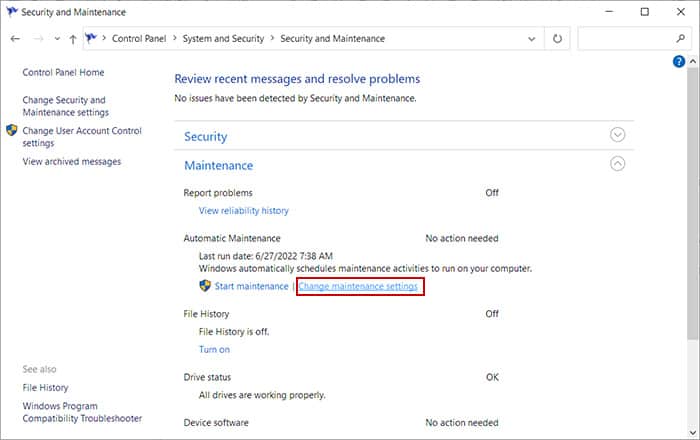Click the scrollbar up arrow
Viewport: 700px width, 440px height.
[x=693, y=61]
